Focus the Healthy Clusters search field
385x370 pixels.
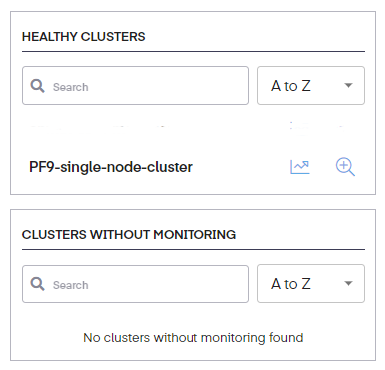[x=135, y=86]
